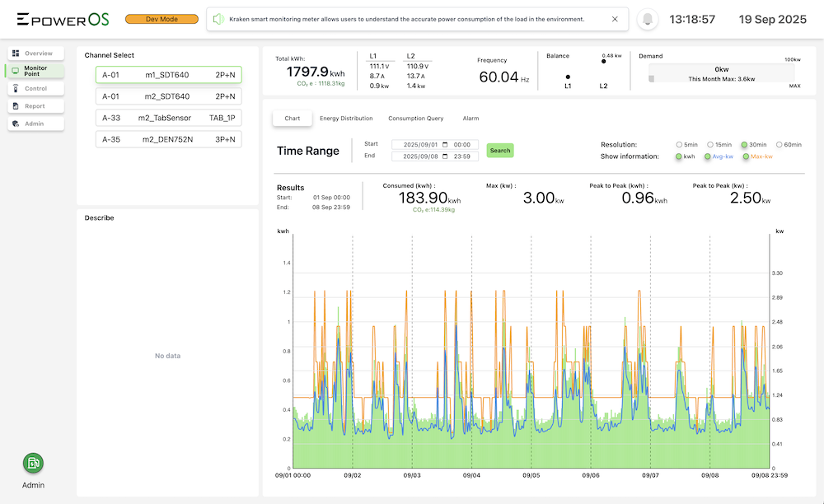
Task: Open the notifications bell in header
Action: click(x=648, y=19)
